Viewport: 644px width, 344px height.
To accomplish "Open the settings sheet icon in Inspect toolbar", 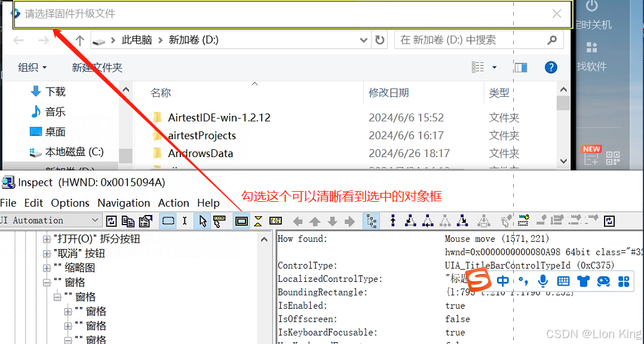I will point(145,221).
